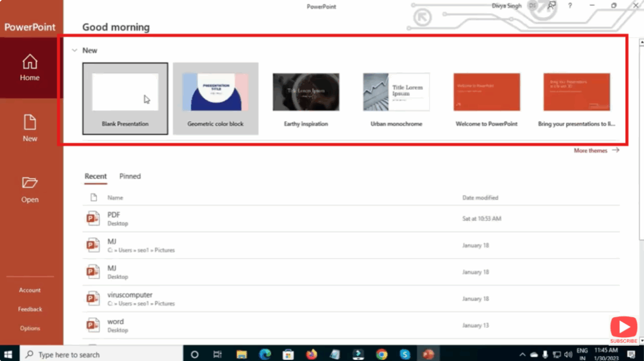Show hidden system tray icons

click(523, 355)
